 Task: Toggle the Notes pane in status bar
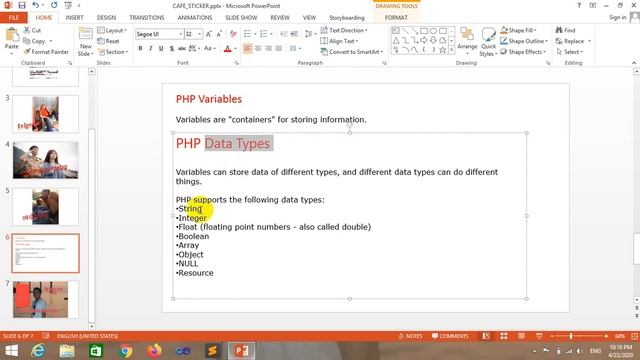point(410,336)
